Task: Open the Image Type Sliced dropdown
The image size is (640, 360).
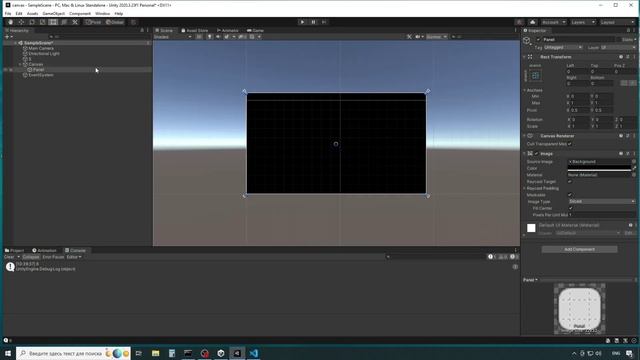Action: [602, 201]
